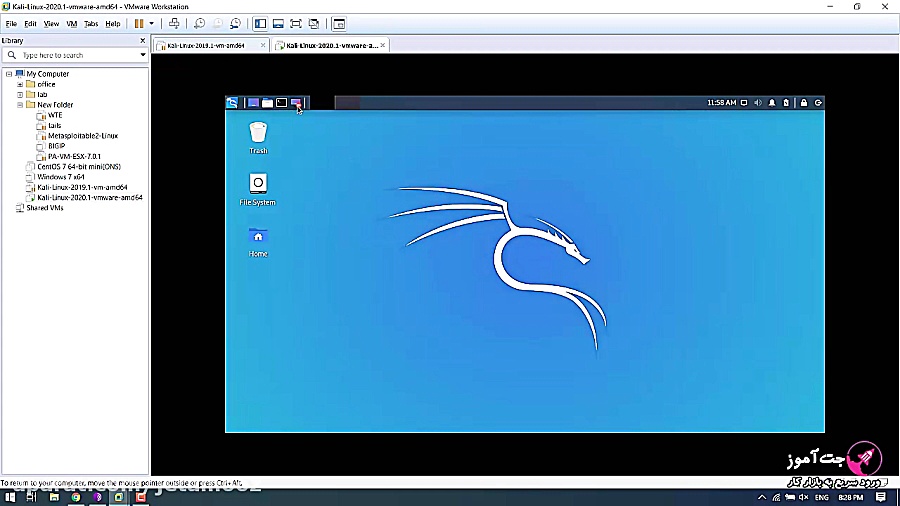Viewport: 900px width, 506px height.
Task: Open the Trash desktop icon
Action: pyautogui.click(x=258, y=138)
